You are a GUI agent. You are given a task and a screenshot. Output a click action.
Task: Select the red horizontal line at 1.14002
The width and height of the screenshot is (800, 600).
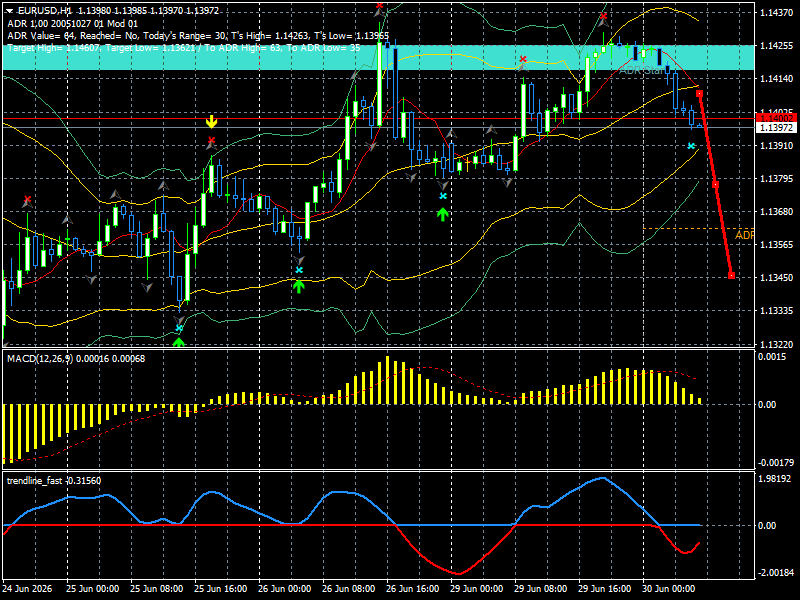379,118
